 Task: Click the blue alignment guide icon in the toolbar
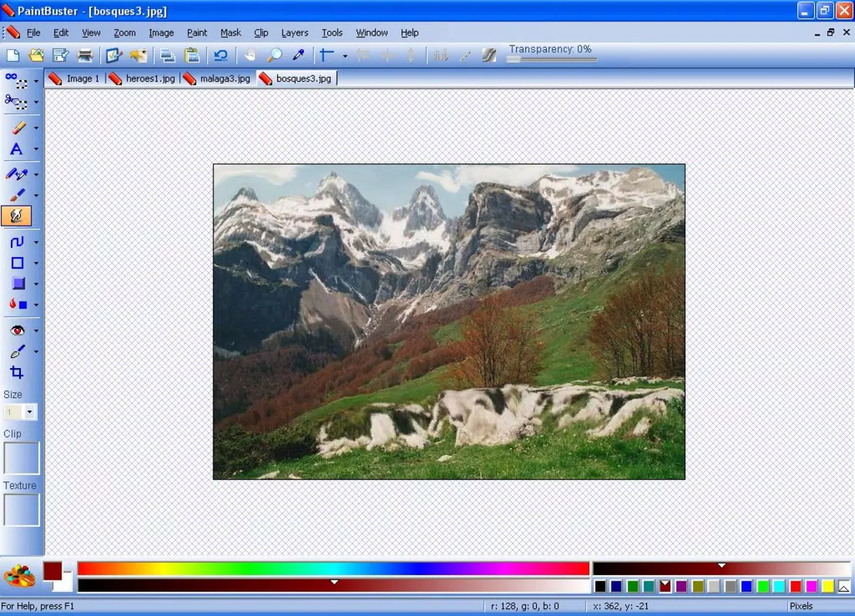[327, 55]
